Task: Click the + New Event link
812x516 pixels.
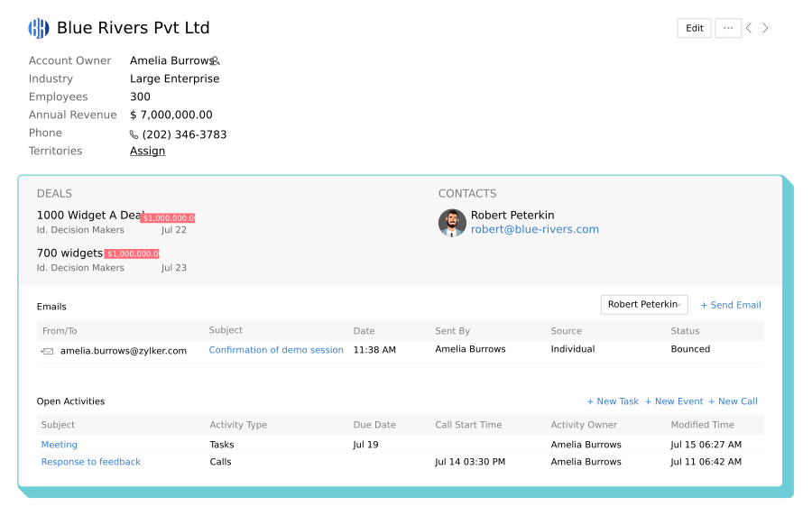Action: 674,401
